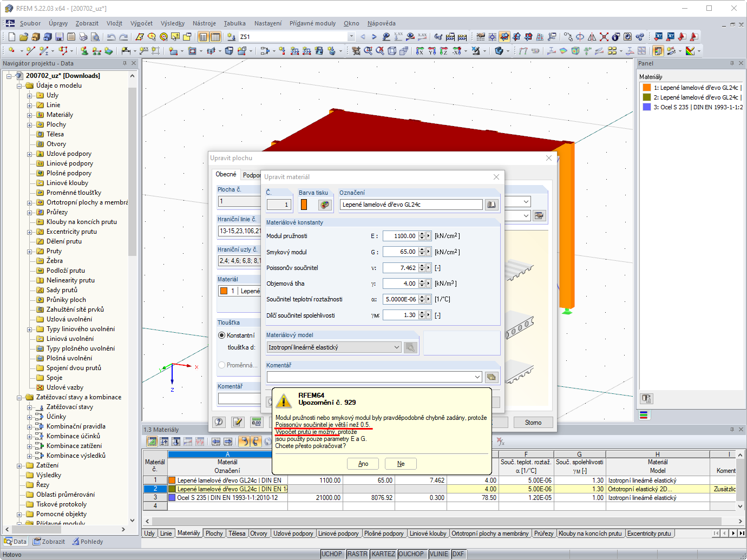Click the new document toolbar icon

pyautogui.click(x=12, y=37)
